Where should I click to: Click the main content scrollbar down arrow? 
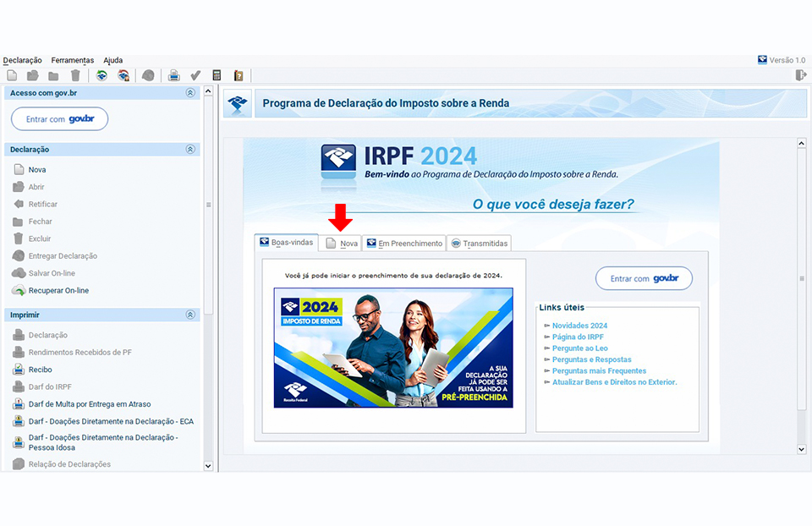point(801,449)
